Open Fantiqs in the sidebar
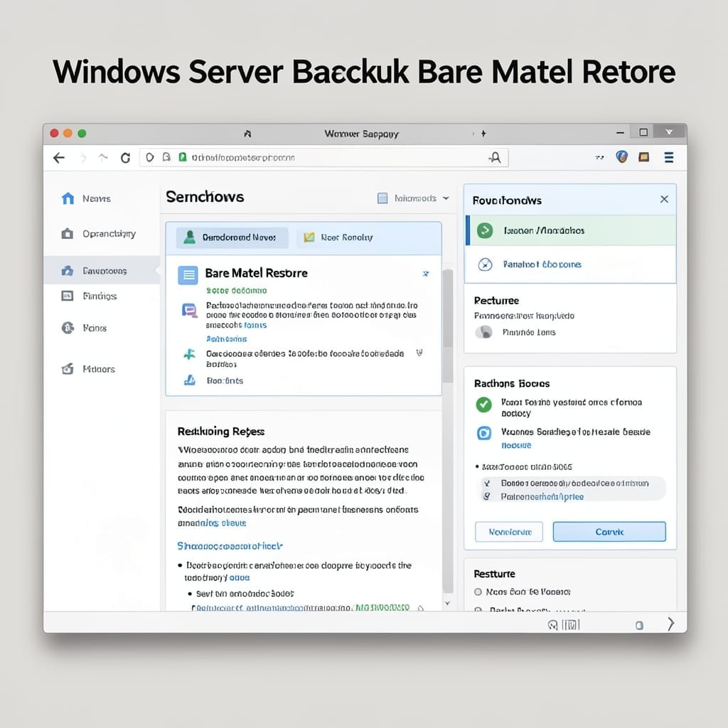Viewport: 728px width, 728px height. [x=100, y=296]
